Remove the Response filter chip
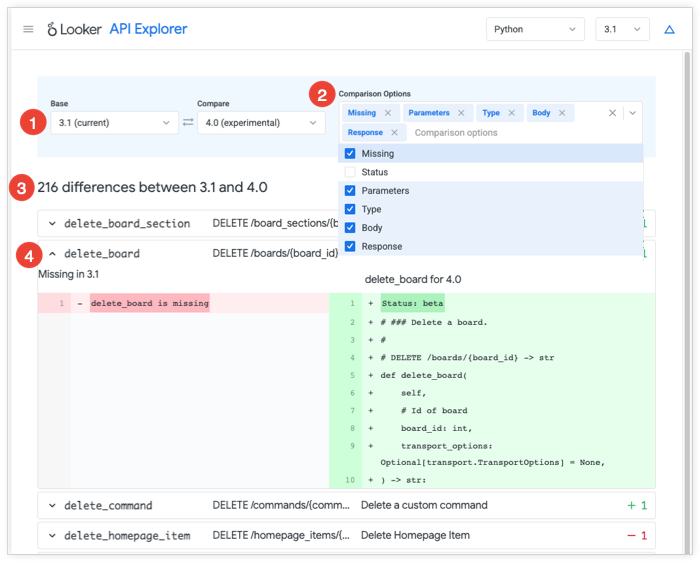Viewport: 700px width, 562px height. tap(394, 132)
